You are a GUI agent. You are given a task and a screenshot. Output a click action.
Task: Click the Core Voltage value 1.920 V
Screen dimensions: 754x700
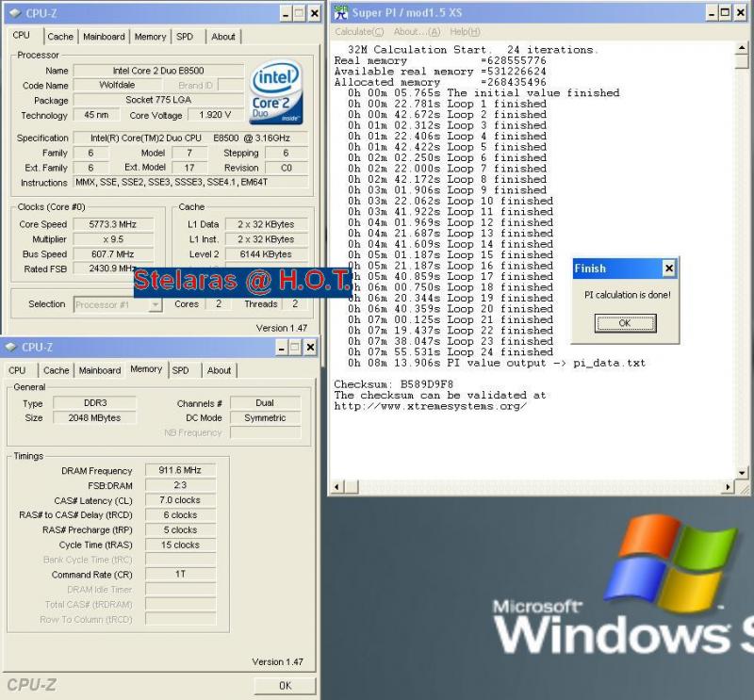point(215,115)
